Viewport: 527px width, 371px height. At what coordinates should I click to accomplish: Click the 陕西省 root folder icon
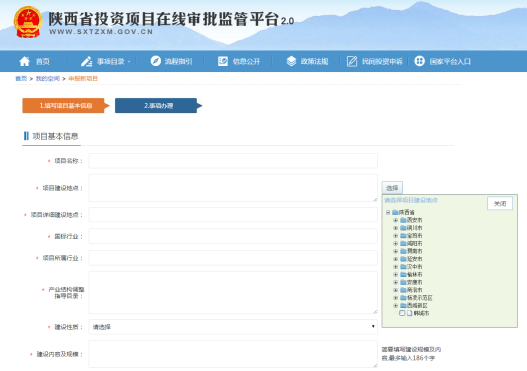point(395,212)
